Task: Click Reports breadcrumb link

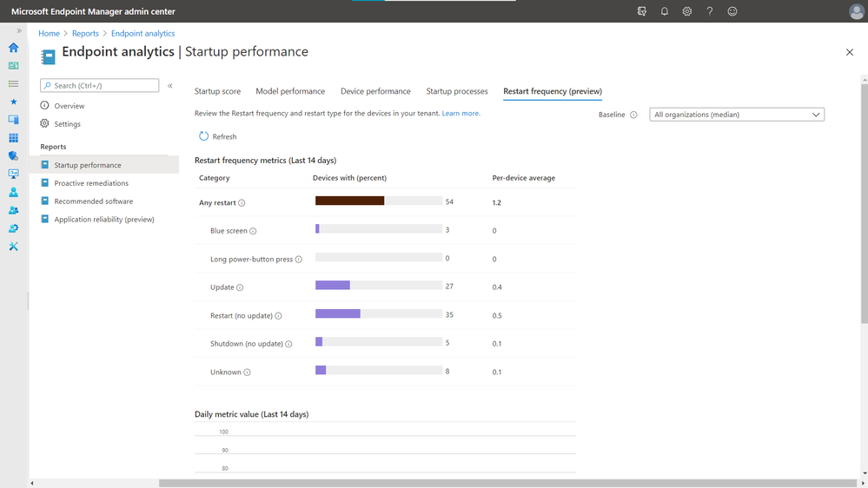Action: [x=85, y=33]
